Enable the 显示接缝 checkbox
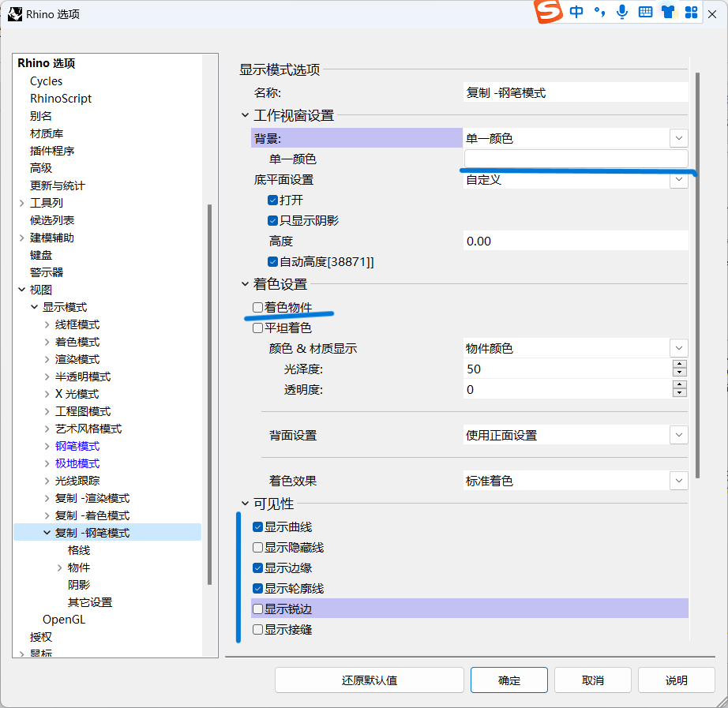 click(257, 630)
